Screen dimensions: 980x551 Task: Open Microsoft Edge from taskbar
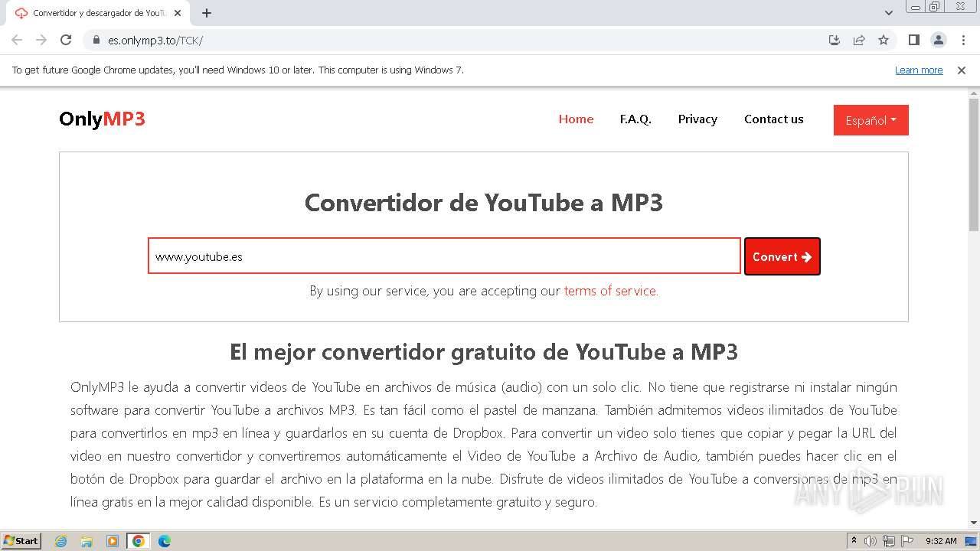tap(165, 541)
